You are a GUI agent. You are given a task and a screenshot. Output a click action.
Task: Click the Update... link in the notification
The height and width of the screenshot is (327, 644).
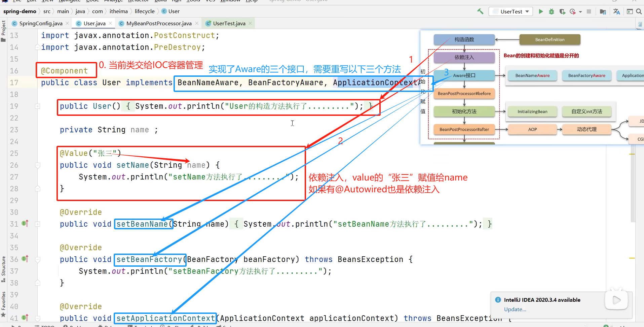515,309
